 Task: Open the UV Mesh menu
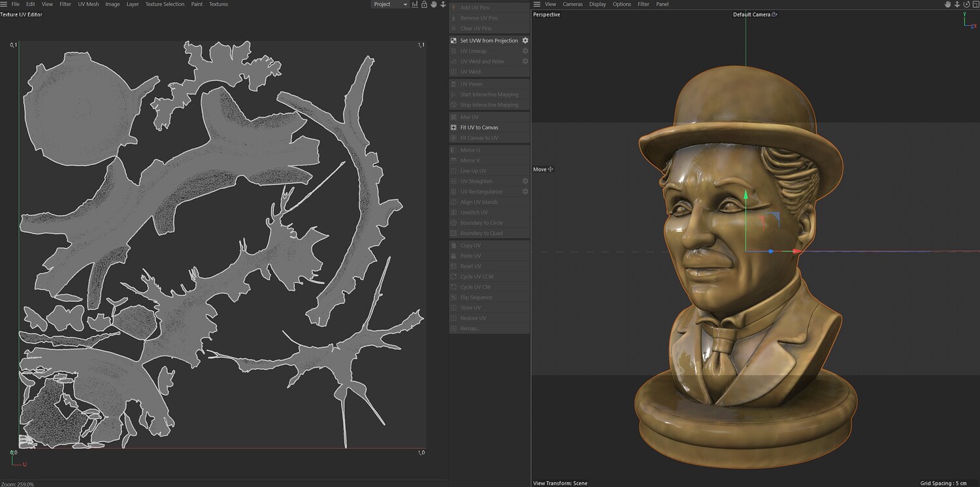pos(88,4)
